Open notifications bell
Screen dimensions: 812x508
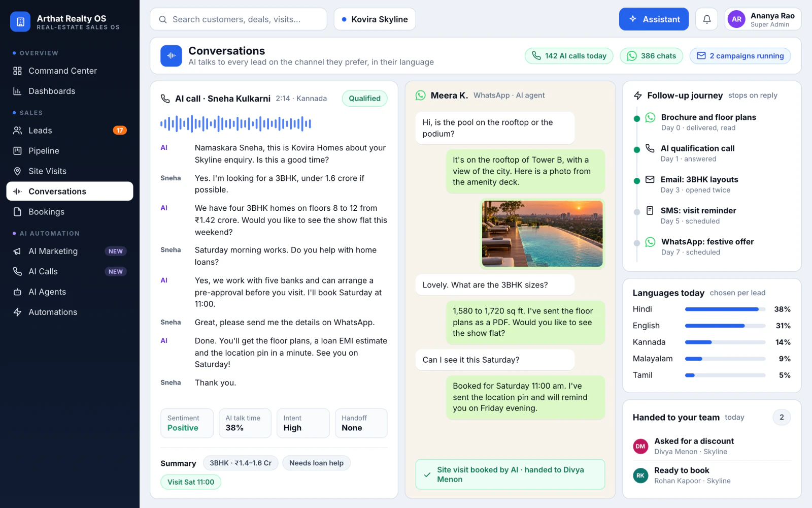click(x=706, y=19)
